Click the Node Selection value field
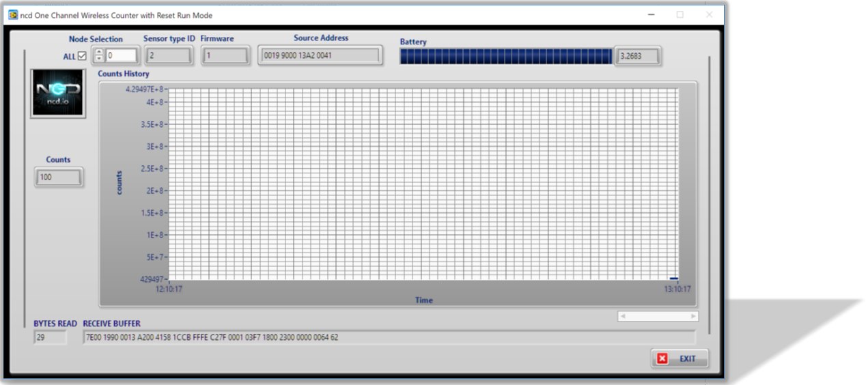The height and width of the screenshot is (385, 868). pos(122,56)
